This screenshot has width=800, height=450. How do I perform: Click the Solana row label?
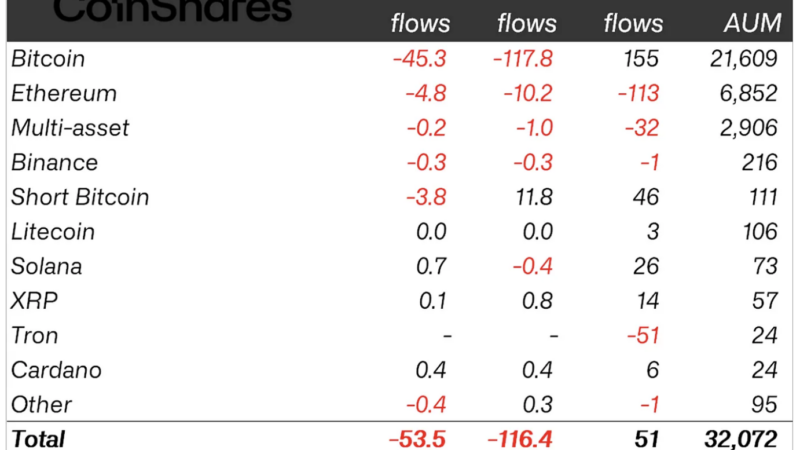[46, 266]
